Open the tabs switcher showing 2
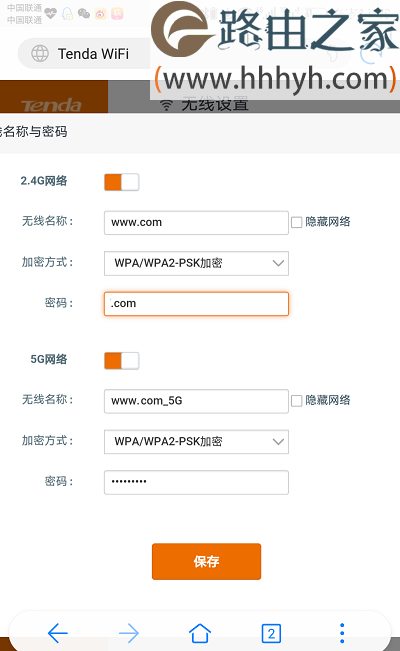 click(x=271, y=634)
